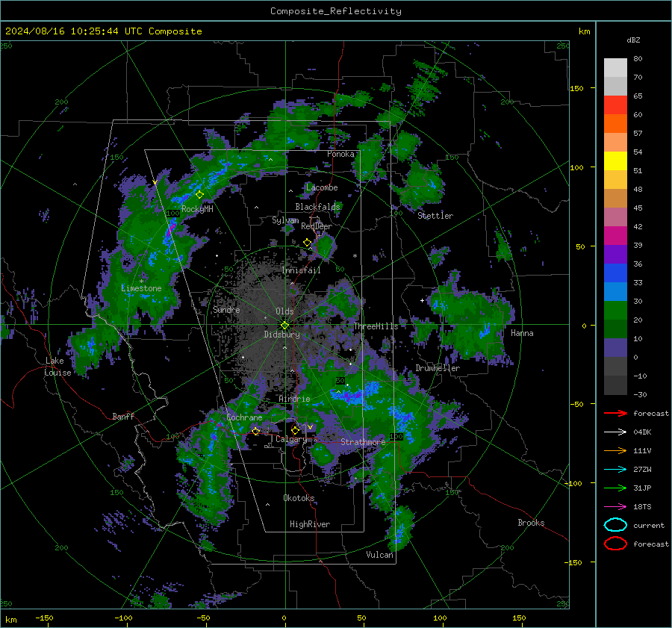Select the orange 57-60 dBZ swatch
Screen dimensions: 672x628
(615, 124)
